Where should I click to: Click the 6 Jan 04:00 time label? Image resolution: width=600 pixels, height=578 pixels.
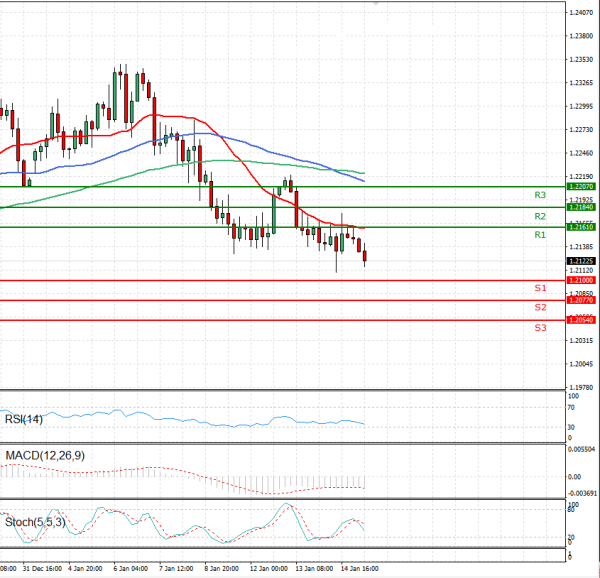point(130,569)
